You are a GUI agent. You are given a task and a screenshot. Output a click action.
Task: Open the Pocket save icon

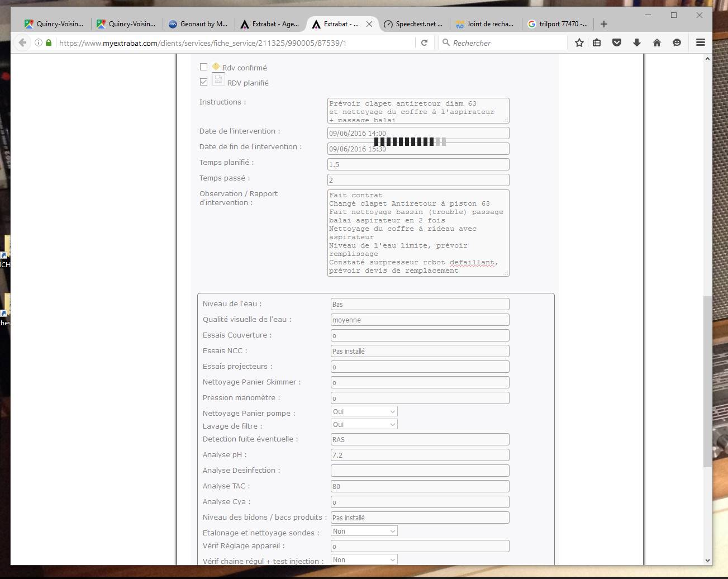point(617,42)
